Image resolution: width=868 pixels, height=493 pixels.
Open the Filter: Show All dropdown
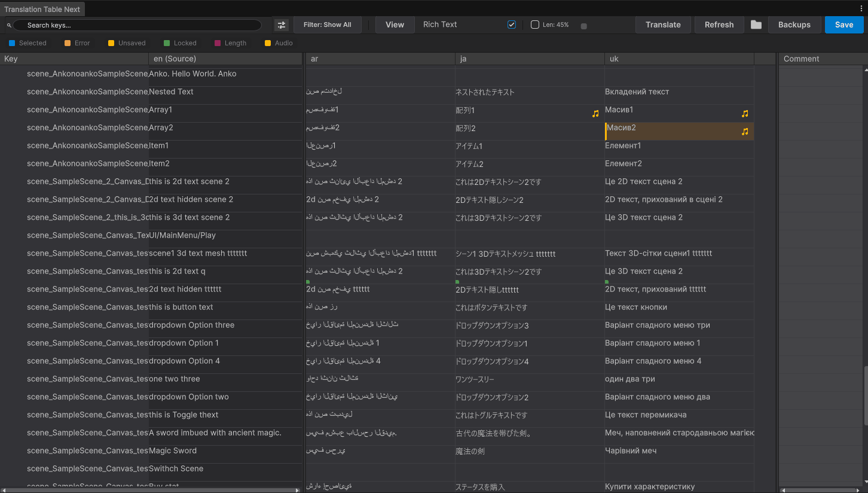point(327,25)
